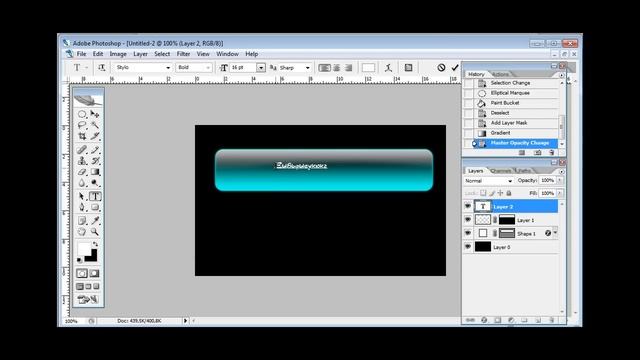Hide Layer 2 with its eye icon
The image size is (640, 360).
pos(468,207)
